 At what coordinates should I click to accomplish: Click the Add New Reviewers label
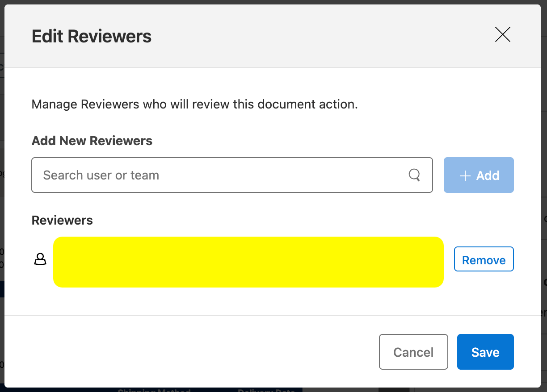pos(92,141)
